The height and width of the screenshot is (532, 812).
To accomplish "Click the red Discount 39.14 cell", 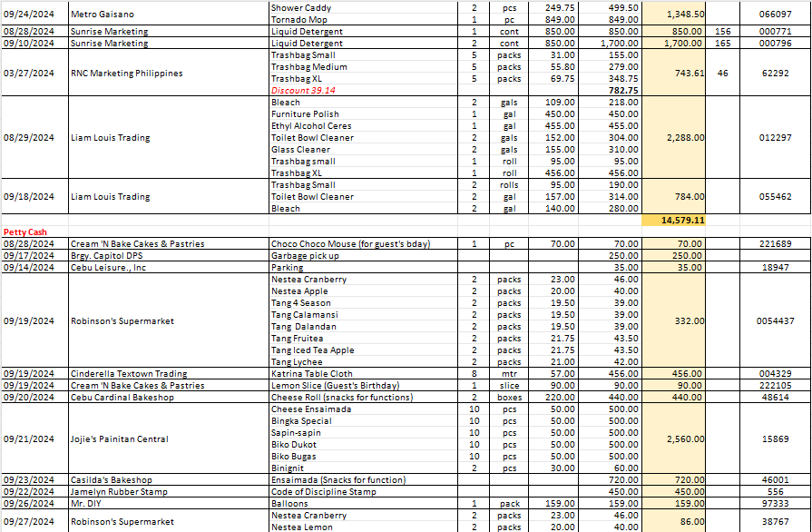I will (363, 90).
